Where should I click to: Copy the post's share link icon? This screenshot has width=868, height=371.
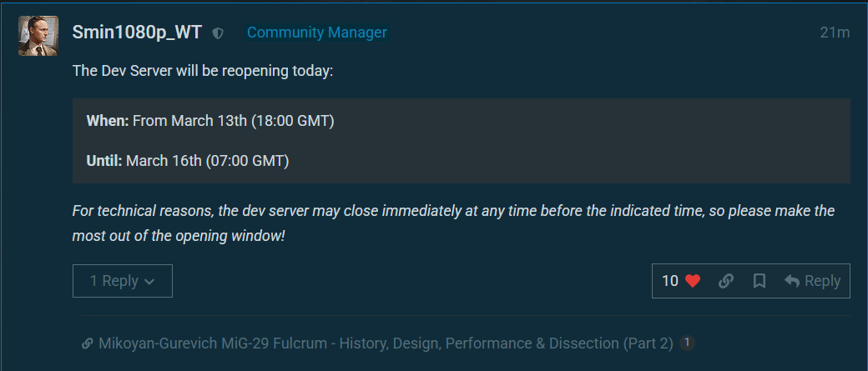point(726,281)
